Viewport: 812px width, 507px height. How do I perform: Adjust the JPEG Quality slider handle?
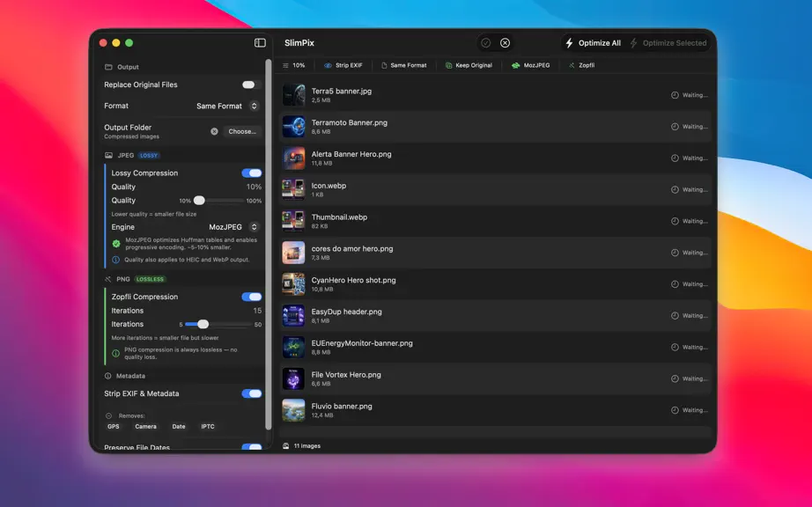(199, 200)
